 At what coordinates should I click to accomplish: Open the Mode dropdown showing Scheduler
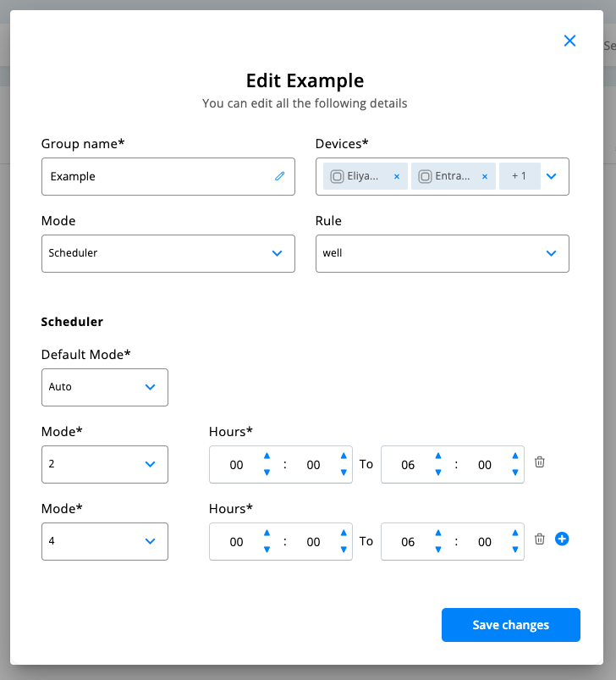click(x=168, y=253)
